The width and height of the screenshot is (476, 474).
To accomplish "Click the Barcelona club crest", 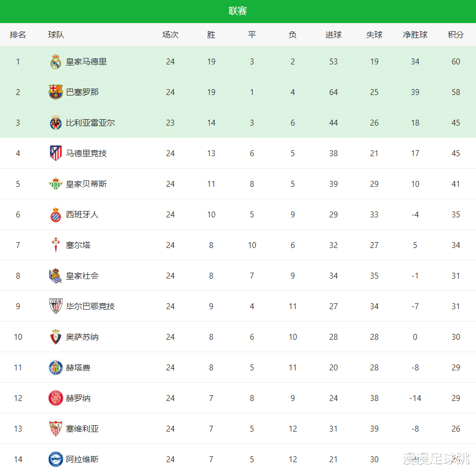I will click(56, 92).
